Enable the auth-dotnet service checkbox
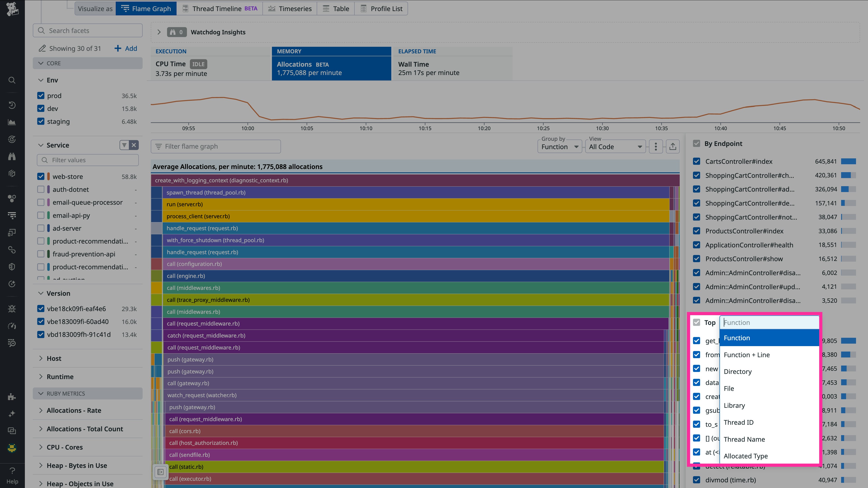 (x=41, y=189)
